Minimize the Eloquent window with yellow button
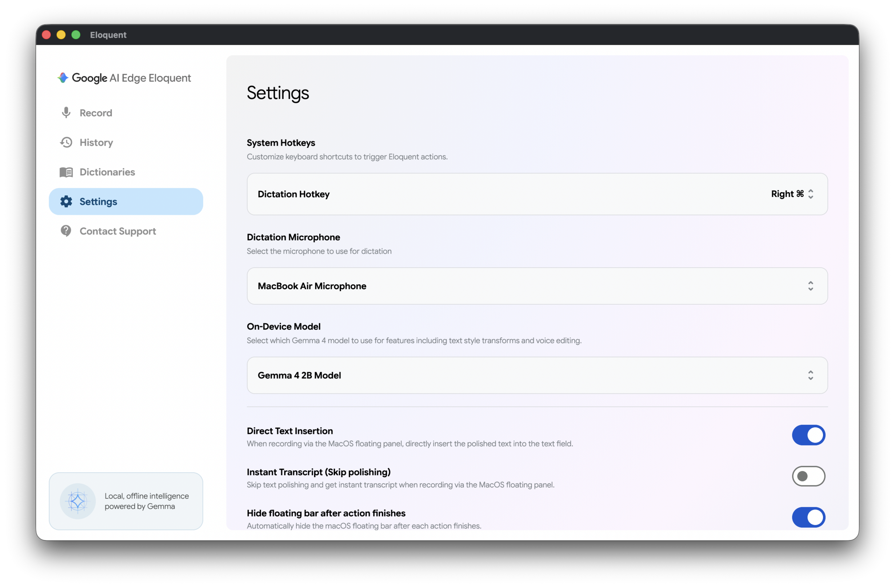895x588 pixels. click(61, 35)
